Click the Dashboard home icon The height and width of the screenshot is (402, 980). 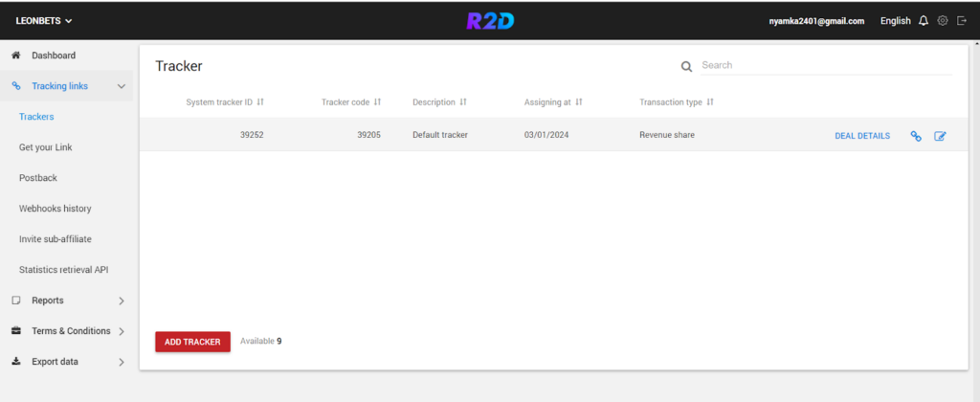pos(17,55)
